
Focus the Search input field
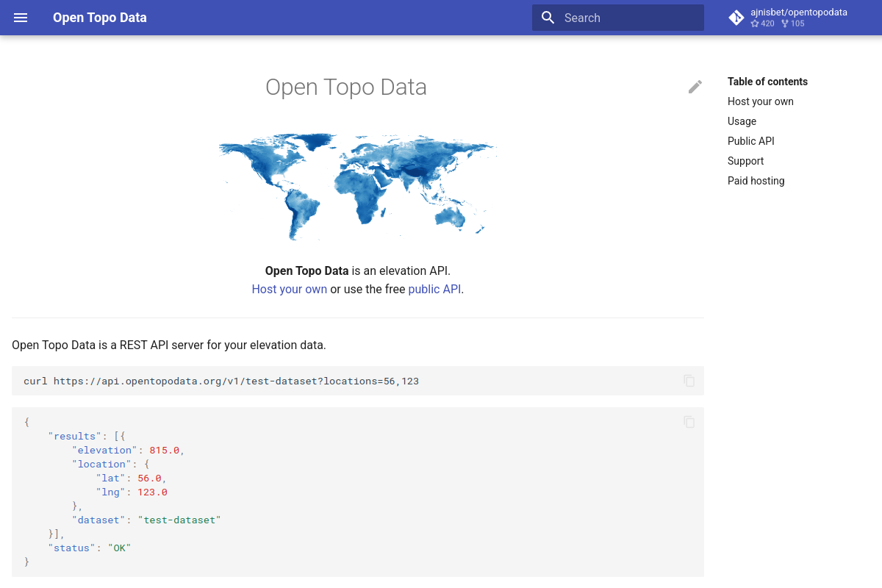618,18
